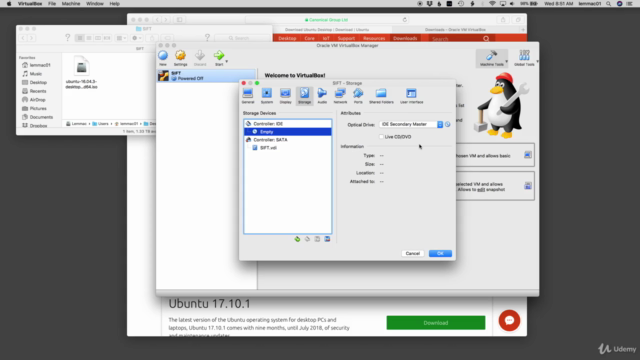Click Users in Finder path bar
This screenshot has width=640, height=360.
[100, 124]
